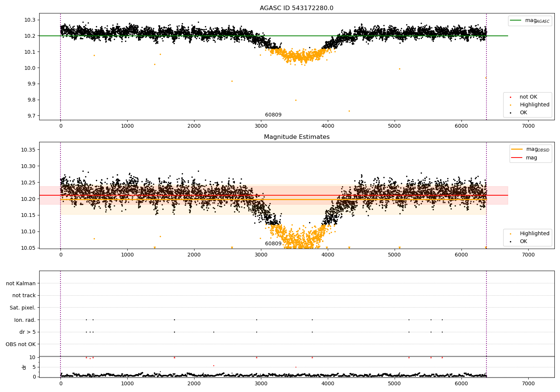The height and width of the screenshot is (392, 560).
Task: Click the 'Magnitude Estimates' plot title
Action: click(296, 137)
